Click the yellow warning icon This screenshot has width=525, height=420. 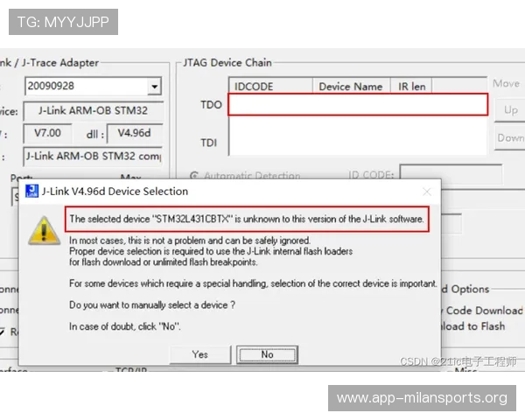pos(45,231)
